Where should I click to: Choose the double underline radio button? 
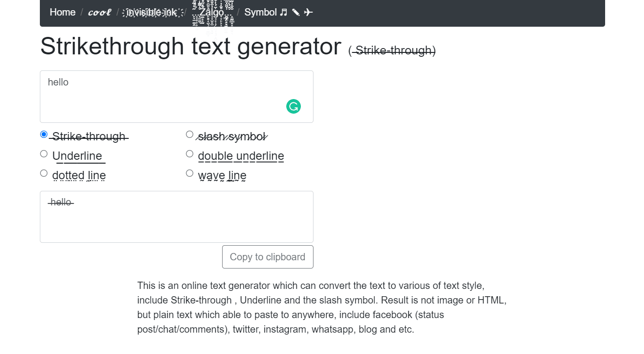pyautogui.click(x=190, y=154)
